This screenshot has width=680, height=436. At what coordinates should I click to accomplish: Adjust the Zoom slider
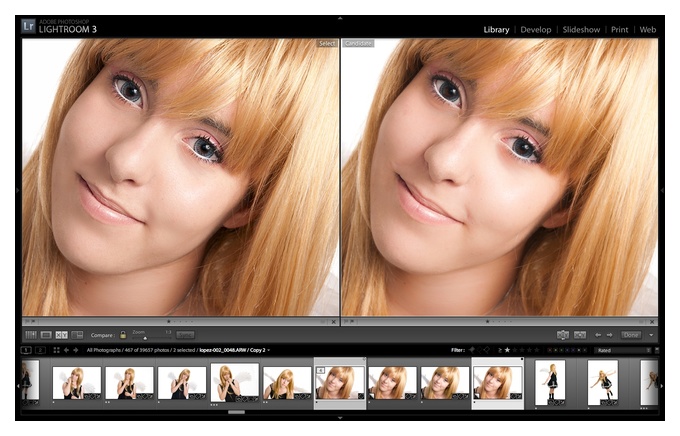tap(145, 338)
